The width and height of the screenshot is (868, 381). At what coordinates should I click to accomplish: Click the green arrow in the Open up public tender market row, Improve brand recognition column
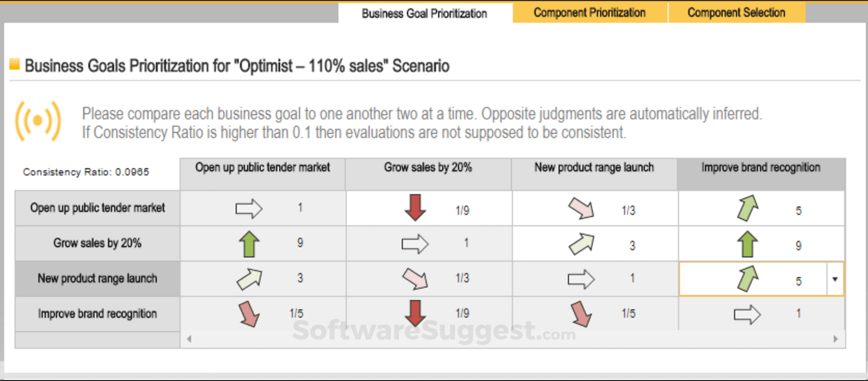coord(748,208)
